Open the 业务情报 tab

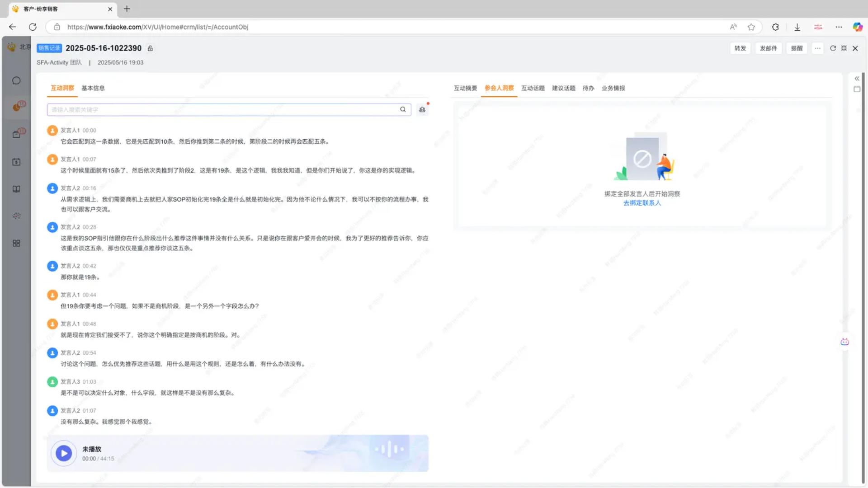click(x=613, y=88)
